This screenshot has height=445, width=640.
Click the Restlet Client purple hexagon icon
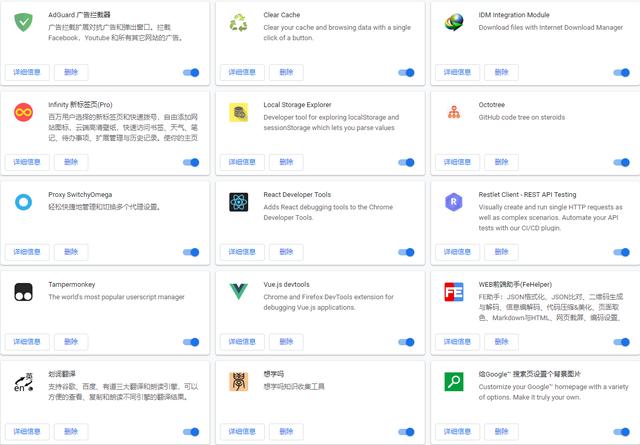pos(453,202)
